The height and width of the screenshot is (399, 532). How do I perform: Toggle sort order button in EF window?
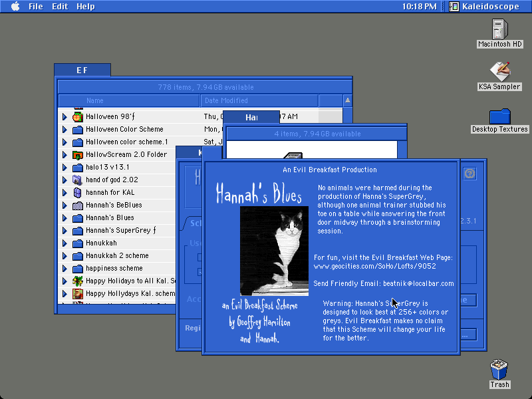coord(347,101)
